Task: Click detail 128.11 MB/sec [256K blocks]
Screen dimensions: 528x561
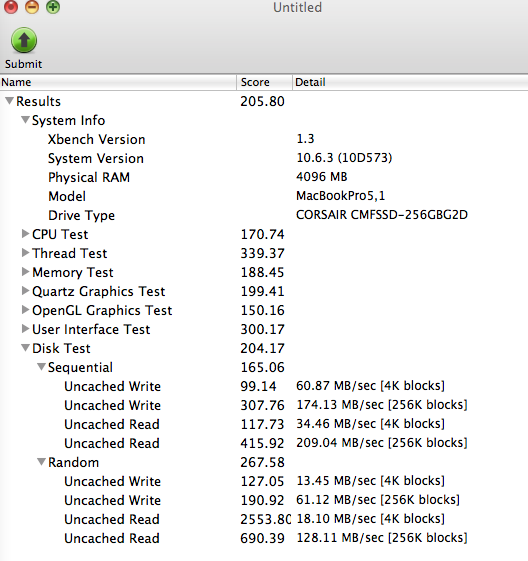Action: coord(382,537)
